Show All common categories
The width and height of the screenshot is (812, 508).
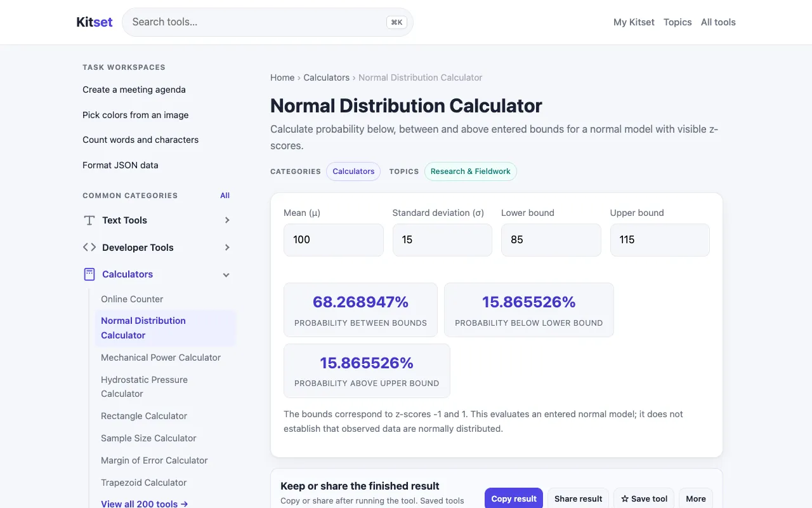pyautogui.click(x=225, y=196)
